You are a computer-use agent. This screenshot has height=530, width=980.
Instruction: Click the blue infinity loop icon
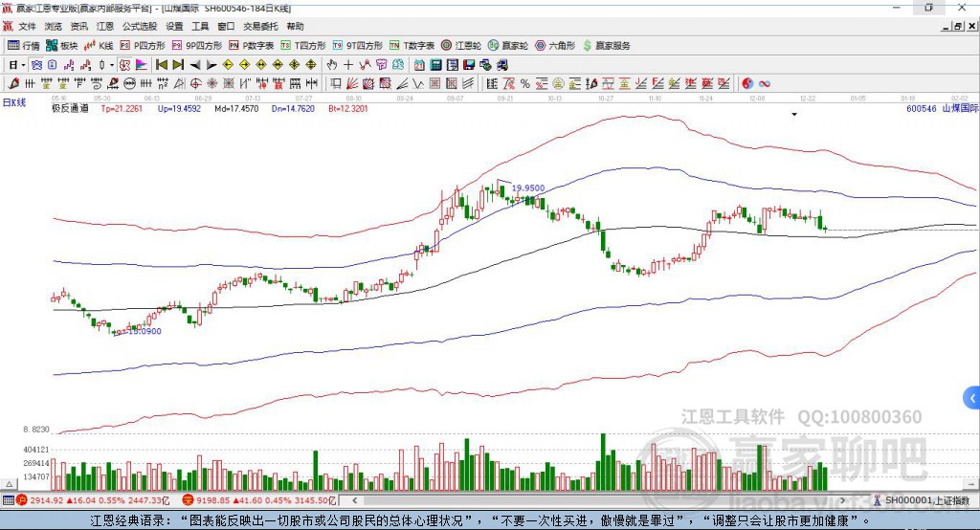[765, 83]
